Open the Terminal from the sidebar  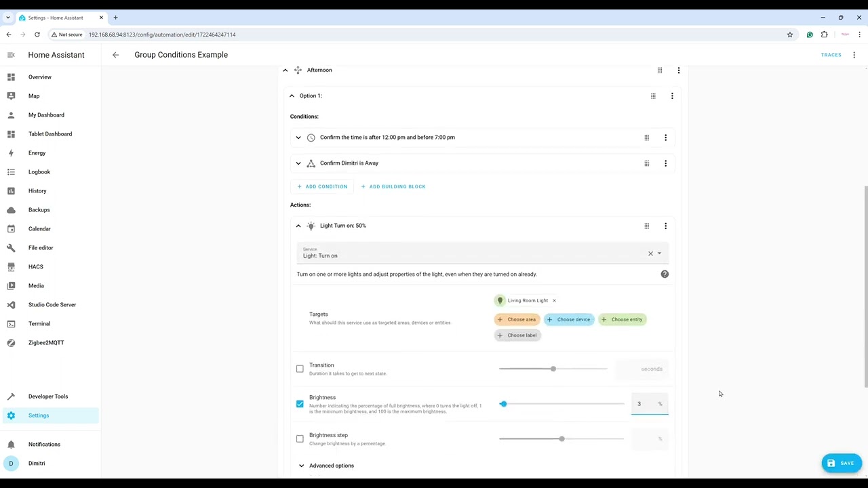[39, 323]
